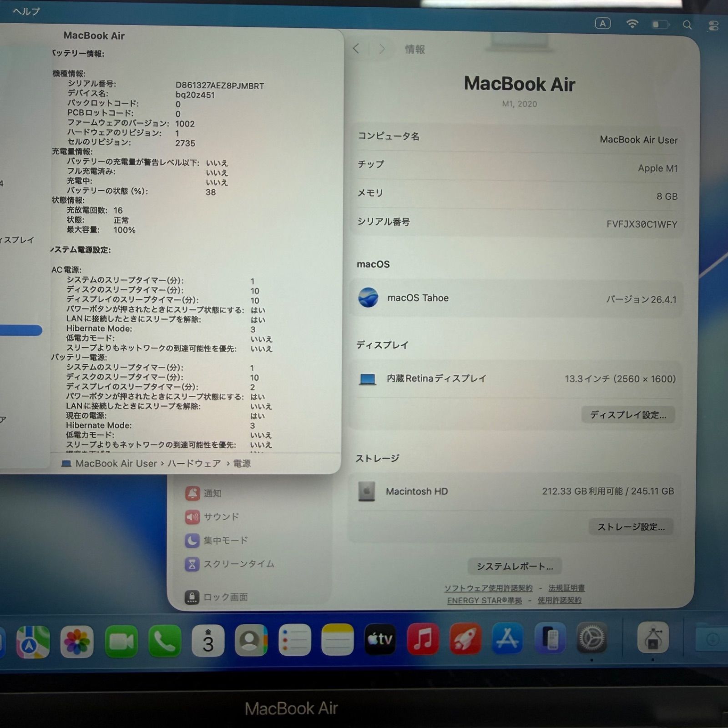Open System Settings gear in Dock

pyautogui.click(x=592, y=638)
